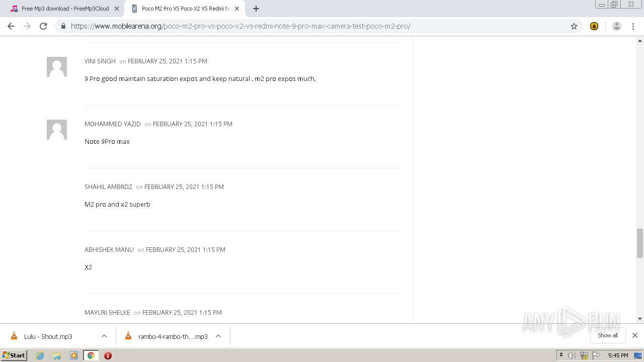Select the 'Note 9Pro max' comment text

(x=107, y=141)
